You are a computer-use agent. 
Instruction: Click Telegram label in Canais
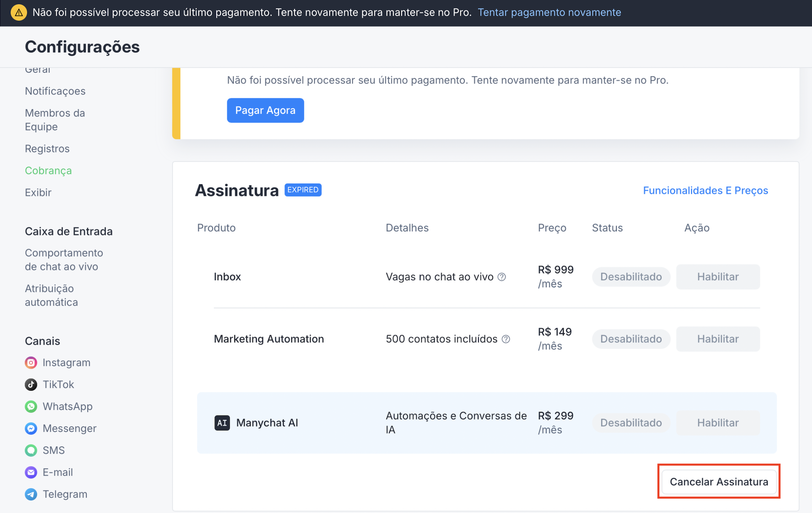tap(65, 494)
